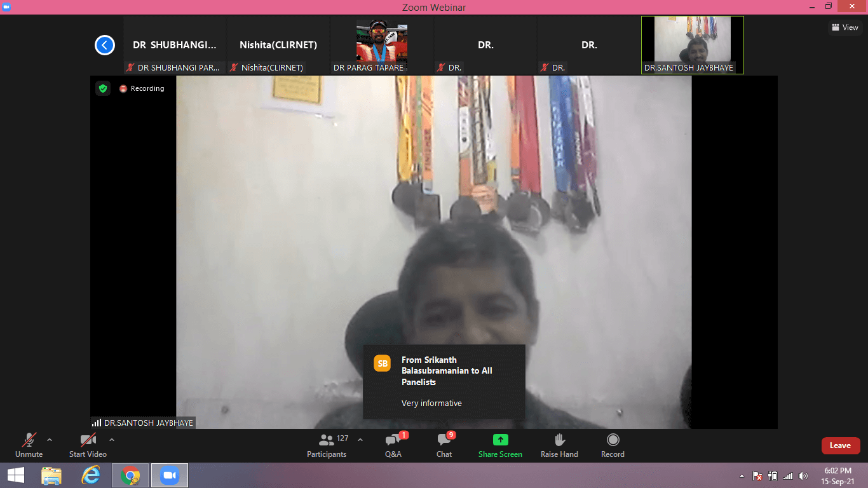This screenshot has height=488, width=868.
Task: Open chat notification from Srikanth Balasubramanian
Action: pyautogui.click(x=444, y=381)
